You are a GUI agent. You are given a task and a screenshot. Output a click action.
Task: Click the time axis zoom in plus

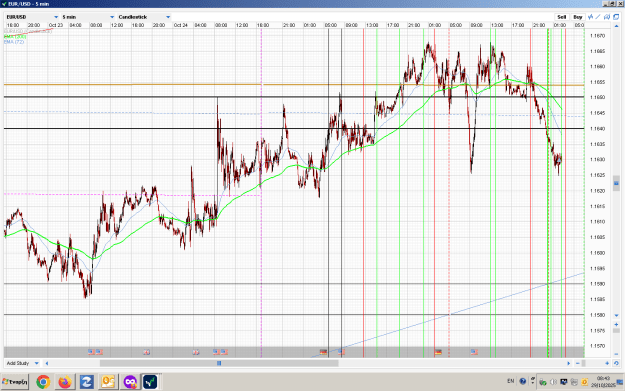pyautogui.click(x=607, y=363)
